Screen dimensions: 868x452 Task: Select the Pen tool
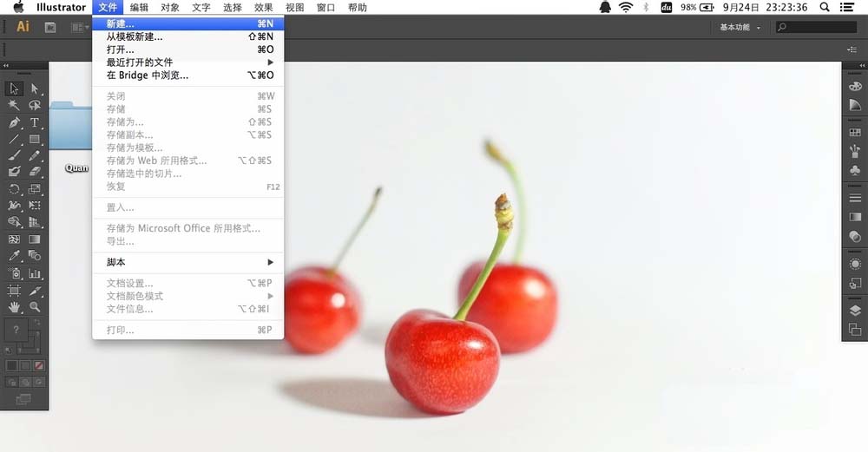15,122
